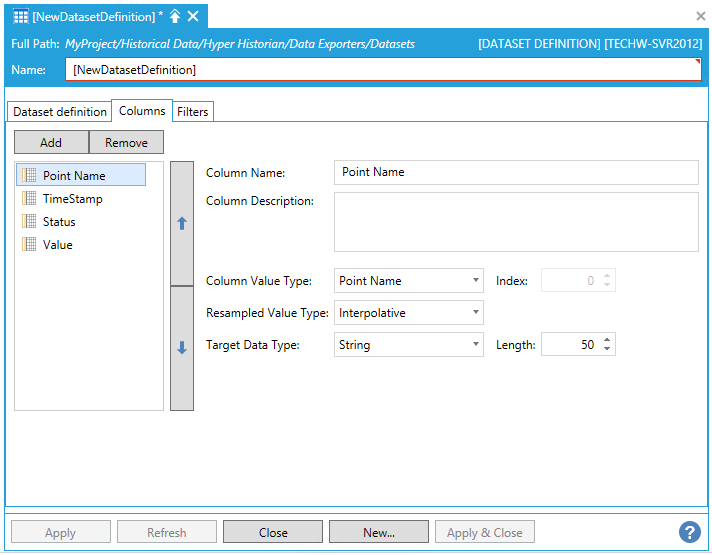Click the dataset grid icon in tab header
This screenshot has width=712, height=555.
point(20,16)
